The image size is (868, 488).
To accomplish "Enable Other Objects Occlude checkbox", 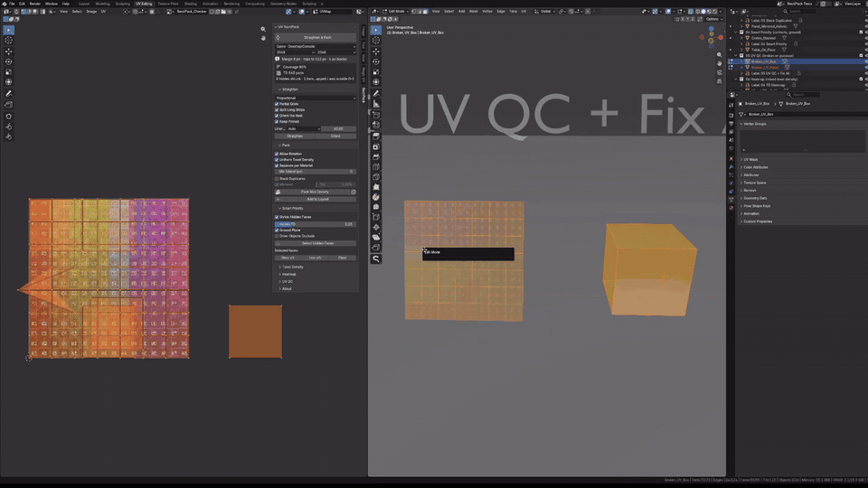I will (277, 236).
